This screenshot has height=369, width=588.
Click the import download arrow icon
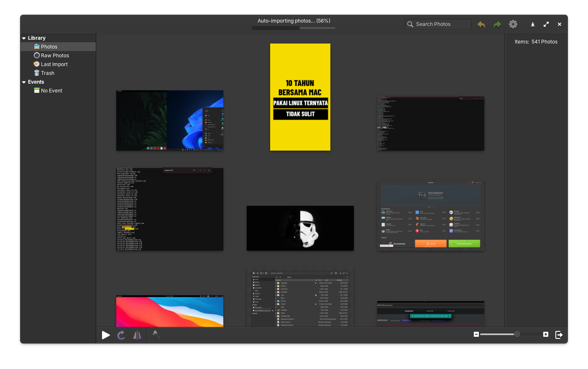(533, 25)
